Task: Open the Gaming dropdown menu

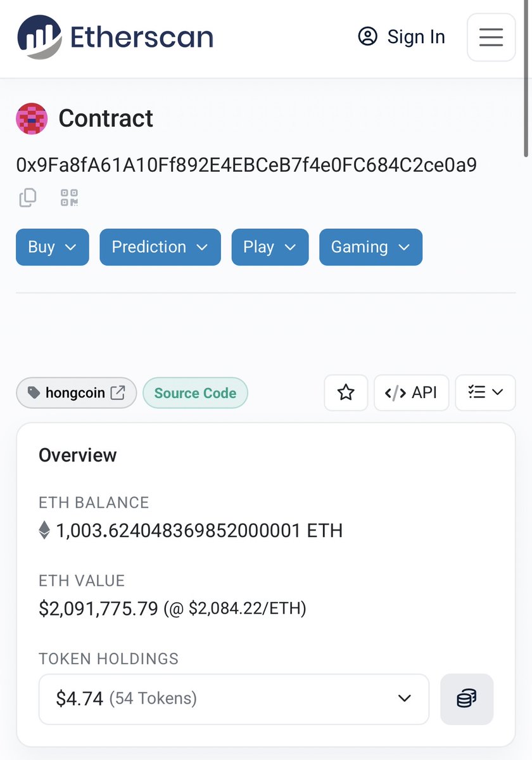Action: click(370, 247)
